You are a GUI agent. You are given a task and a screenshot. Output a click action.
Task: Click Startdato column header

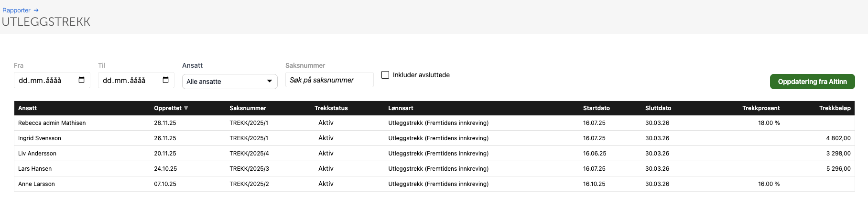pyautogui.click(x=597, y=108)
